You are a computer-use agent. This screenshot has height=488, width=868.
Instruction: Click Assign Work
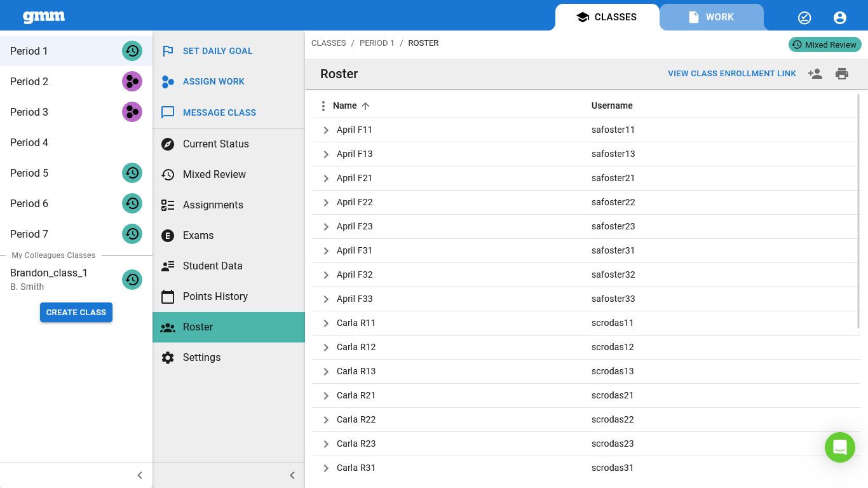[229, 81]
